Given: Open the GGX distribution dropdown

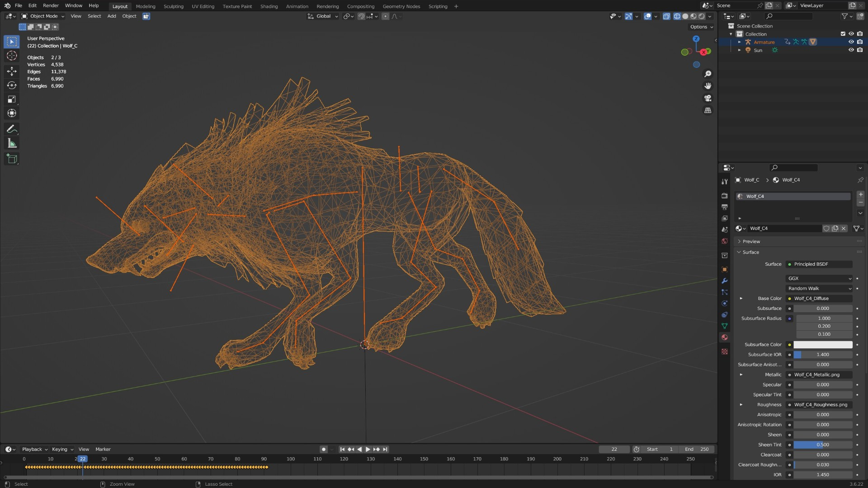Looking at the screenshot, I should (819, 279).
